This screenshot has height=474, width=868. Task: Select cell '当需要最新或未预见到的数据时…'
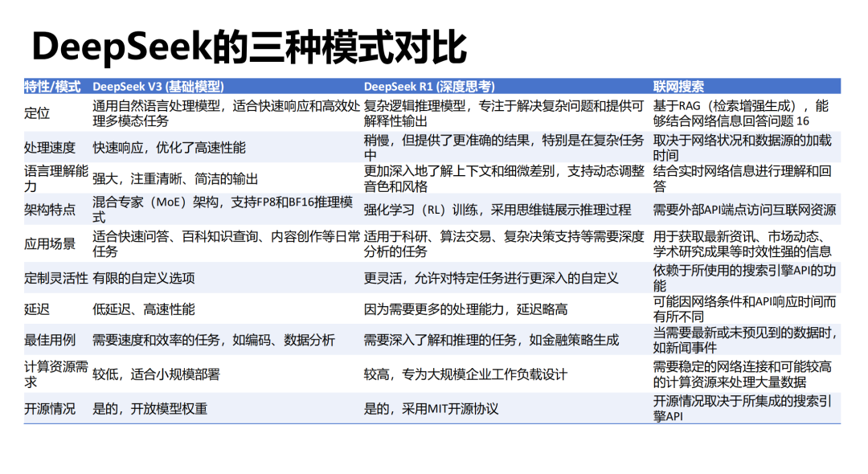pyautogui.click(x=745, y=340)
